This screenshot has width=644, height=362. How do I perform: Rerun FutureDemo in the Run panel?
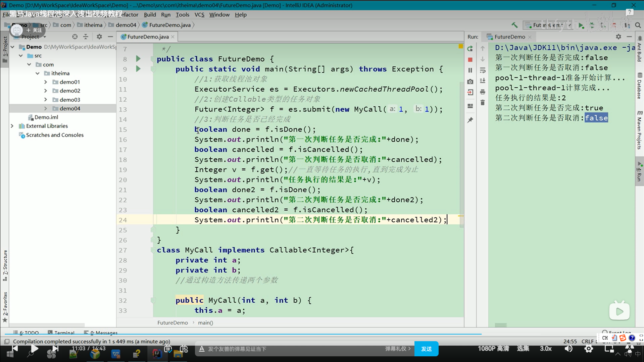[470, 49]
